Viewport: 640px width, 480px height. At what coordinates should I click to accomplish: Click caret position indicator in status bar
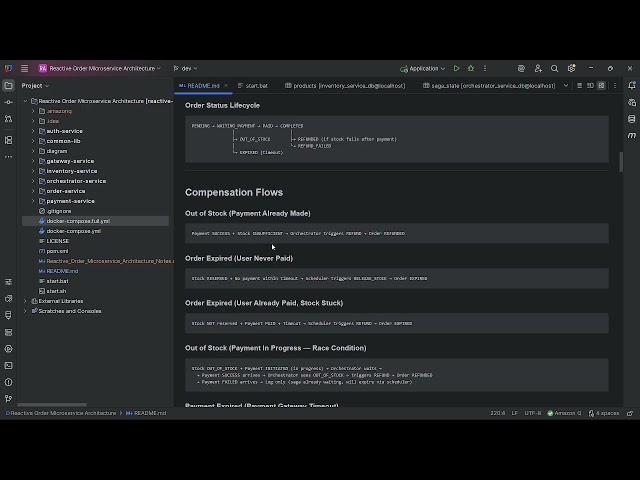[x=498, y=413]
